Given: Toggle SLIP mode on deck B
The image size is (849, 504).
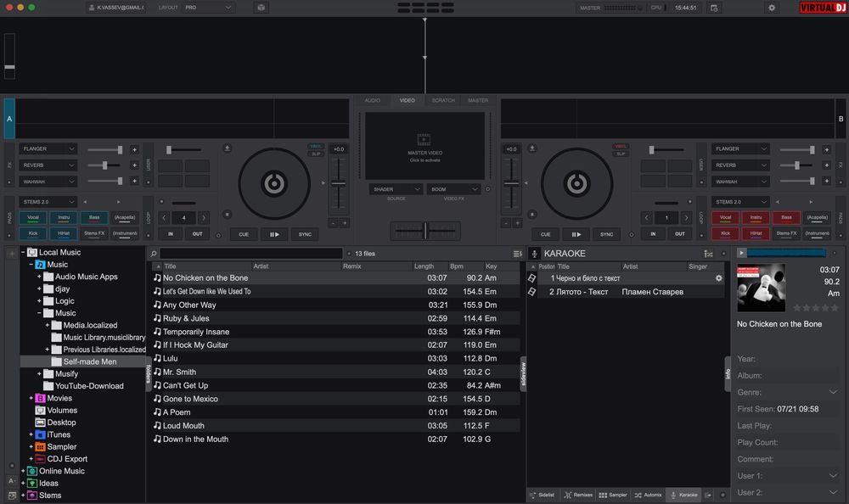Looking at the screenshot, I should pos(621,154).
